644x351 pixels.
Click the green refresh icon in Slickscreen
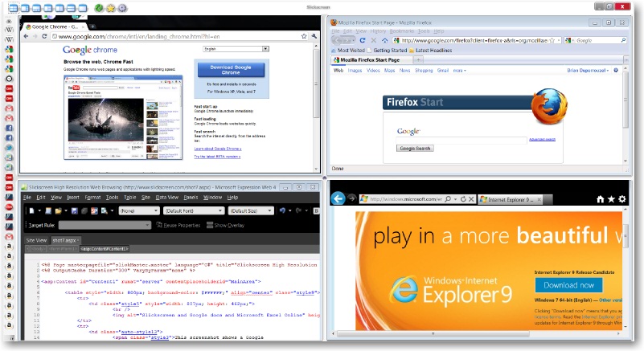pos(99,8)
